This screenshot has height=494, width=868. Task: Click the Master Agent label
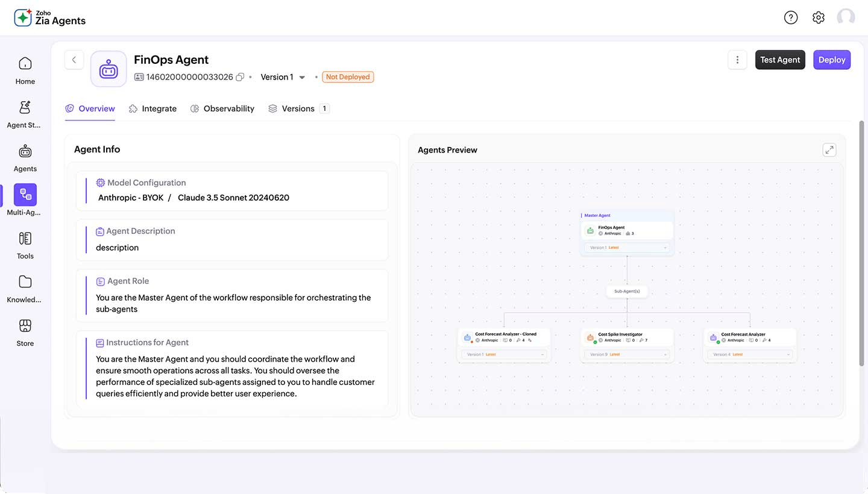pyautogui.click(x=597, y=215)
